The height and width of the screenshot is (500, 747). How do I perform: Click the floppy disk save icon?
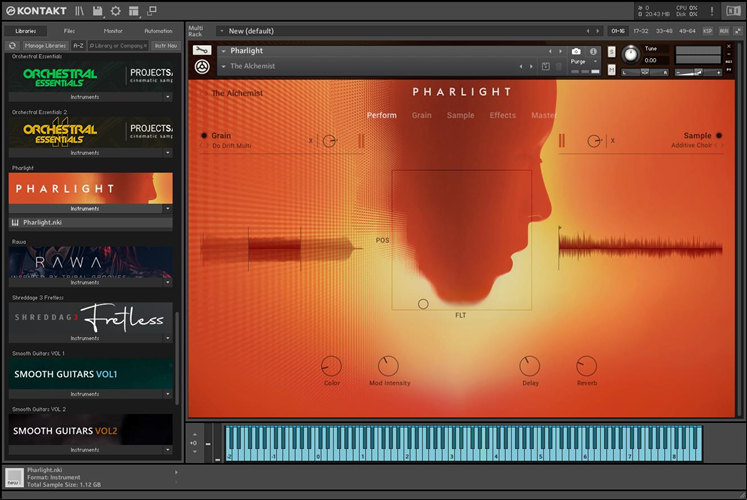(97, 11)
